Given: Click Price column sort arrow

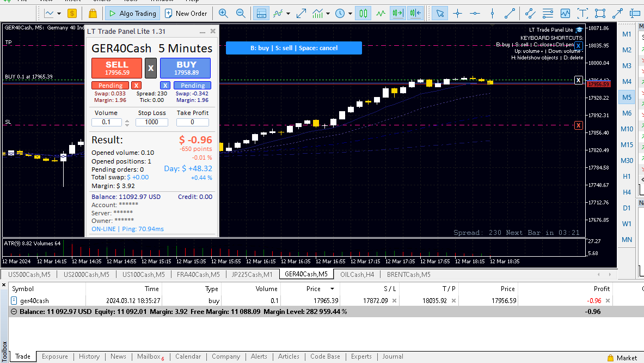Looking at the screenshot, I should pyautogui.click(x=332, y=288).
